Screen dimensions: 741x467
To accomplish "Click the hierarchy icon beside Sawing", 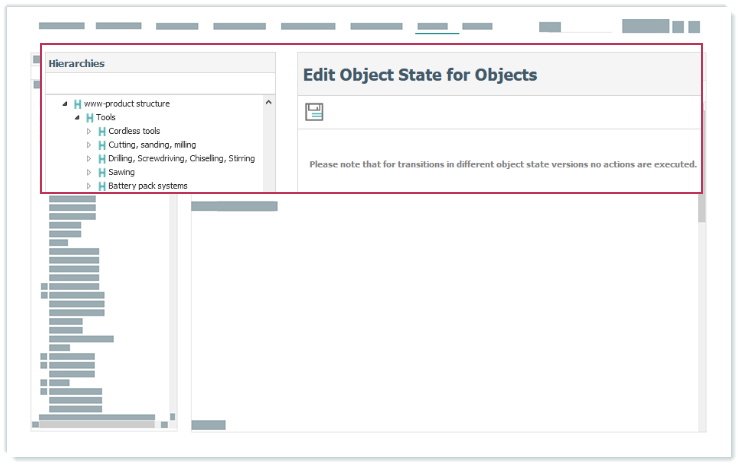I will [x=101, y=173].
